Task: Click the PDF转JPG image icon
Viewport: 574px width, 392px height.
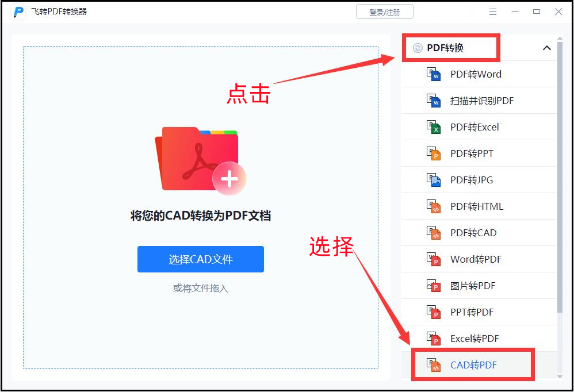Action: [x=434, y=180]
